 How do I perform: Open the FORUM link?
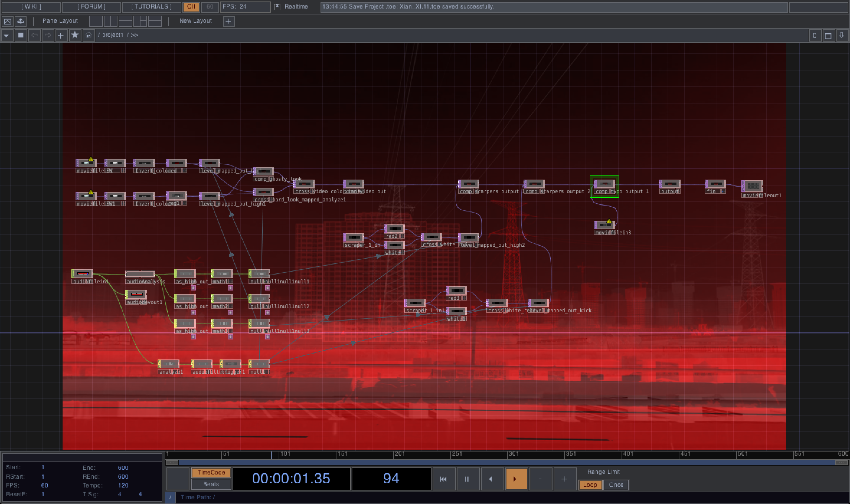pos(91,7)
